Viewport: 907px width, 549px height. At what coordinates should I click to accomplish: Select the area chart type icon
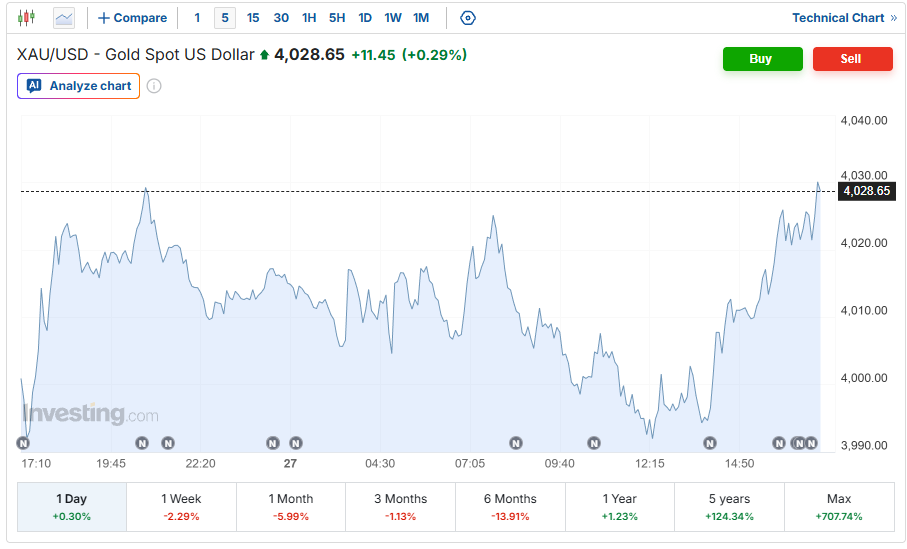[64, 18]
